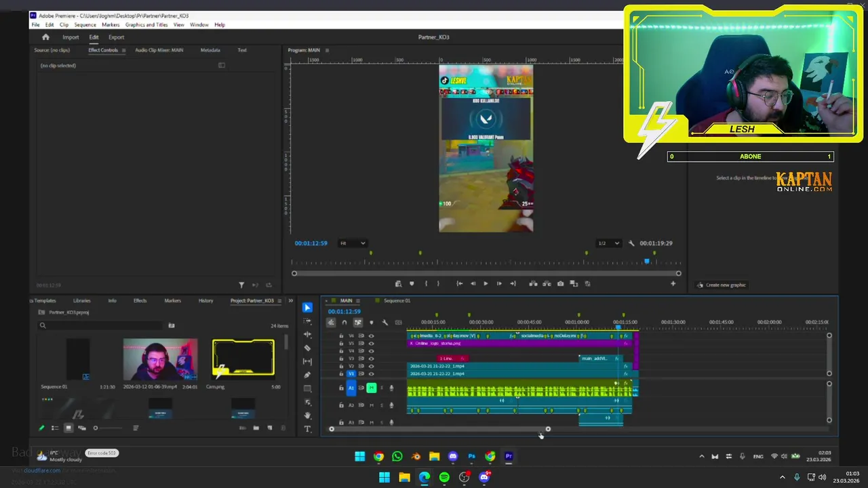Open the Program monitor button editor plus
This screenshot has height=488, width=868.
pyautogui.click(x=673, y=284)
